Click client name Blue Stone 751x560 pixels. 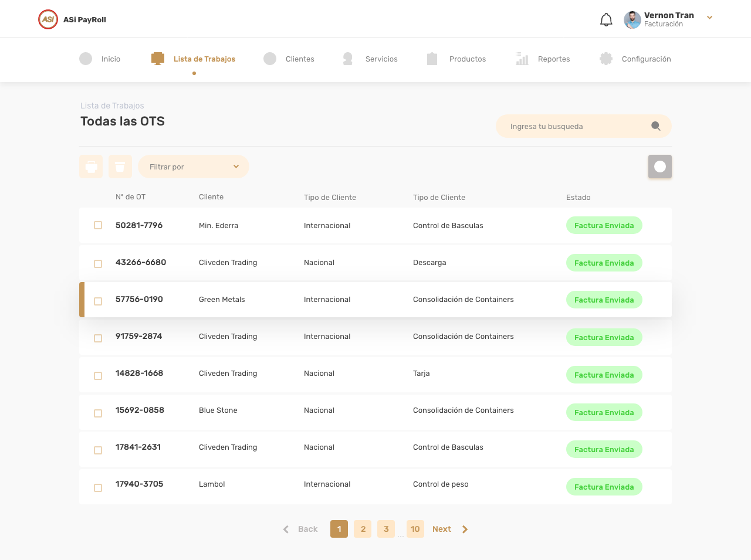point(218,410)
